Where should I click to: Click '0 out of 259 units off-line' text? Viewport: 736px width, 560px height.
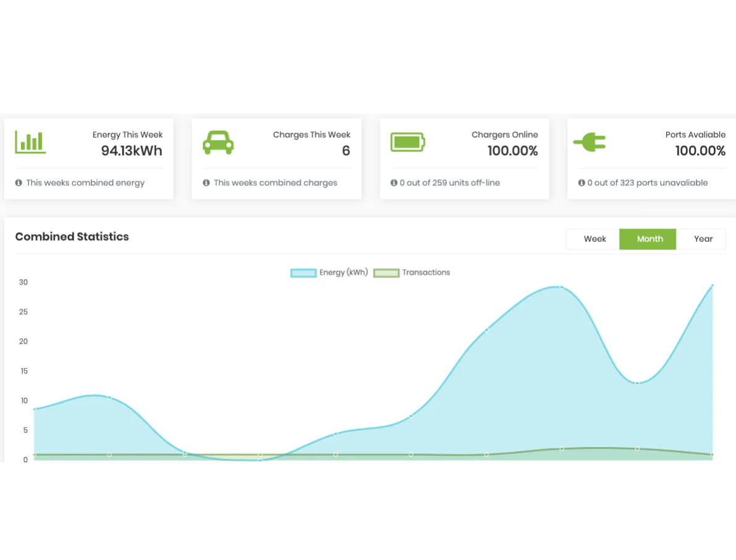click(450, 183)
